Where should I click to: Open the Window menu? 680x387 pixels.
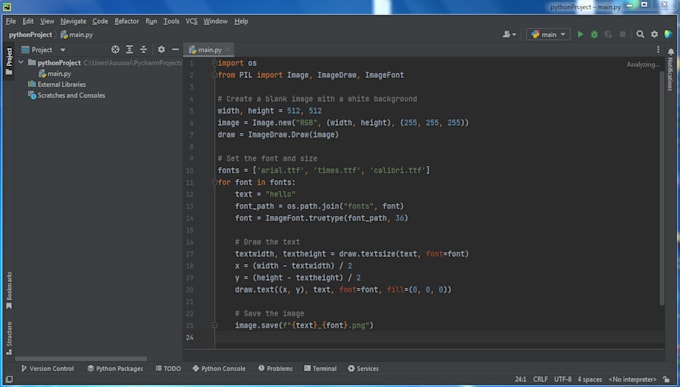tap(216, 21)
